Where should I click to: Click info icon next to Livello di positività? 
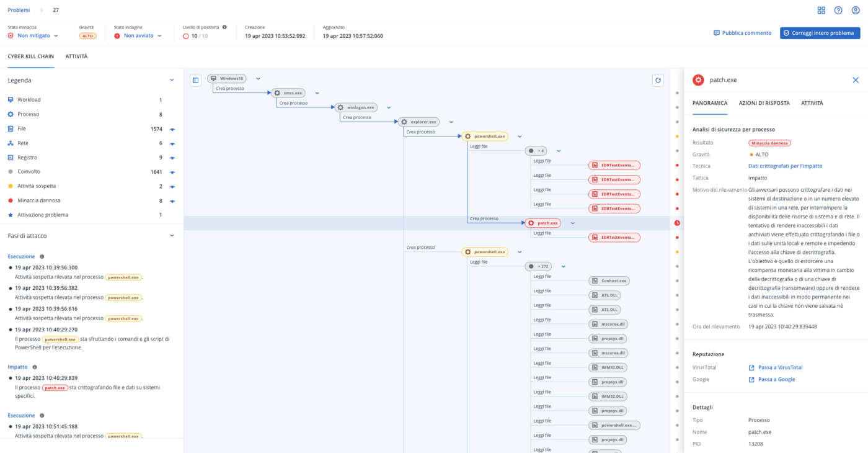coord(224,27)
